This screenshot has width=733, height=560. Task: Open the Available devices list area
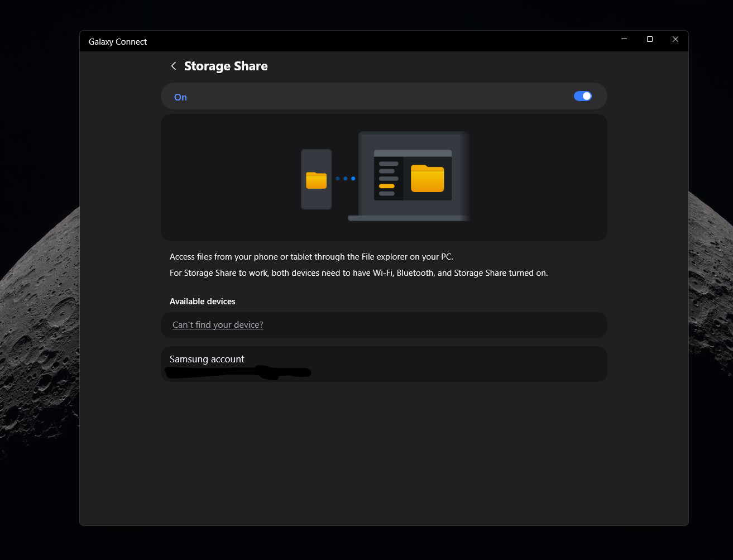[x=384, y=324]
